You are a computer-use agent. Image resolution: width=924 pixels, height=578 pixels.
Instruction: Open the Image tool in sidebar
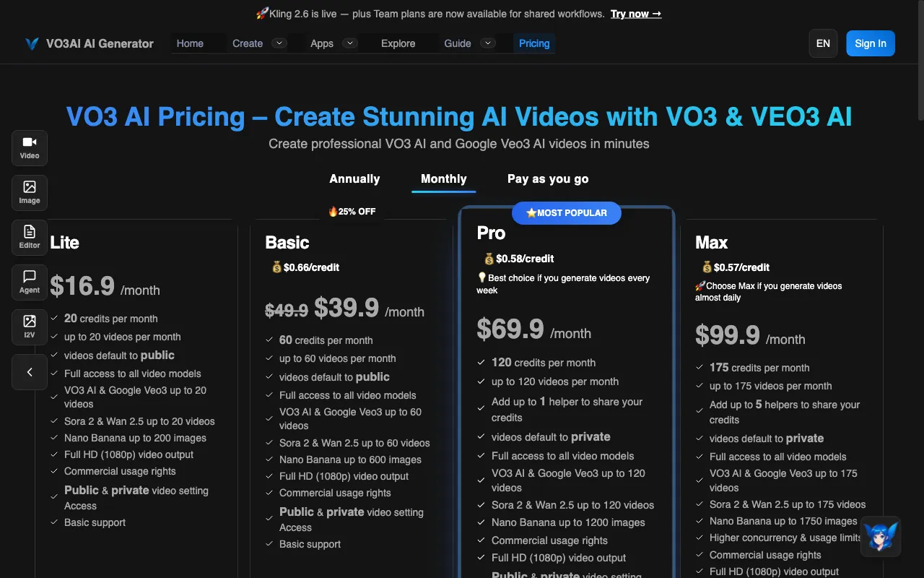[x=30, y=193]
